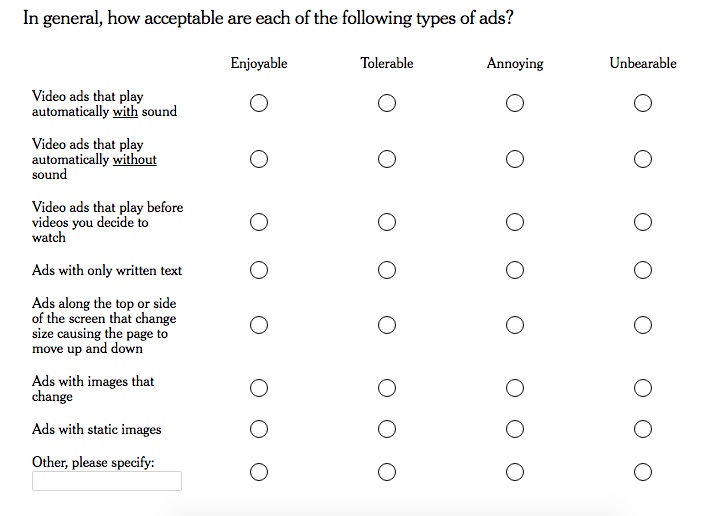
Task: Choose Enjoyable for written text only ads
Action: tap(259, 270)
